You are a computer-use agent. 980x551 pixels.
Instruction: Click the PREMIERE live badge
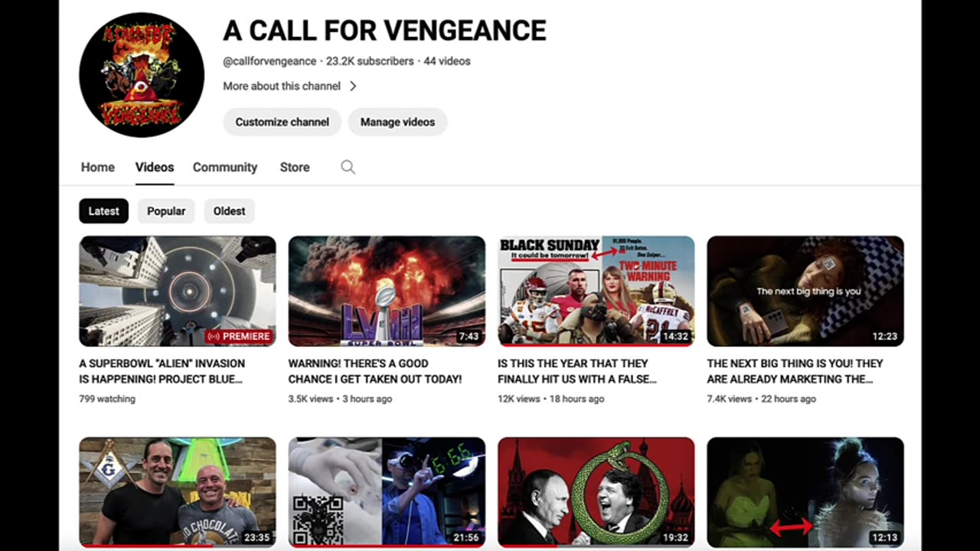click(239, 336)
